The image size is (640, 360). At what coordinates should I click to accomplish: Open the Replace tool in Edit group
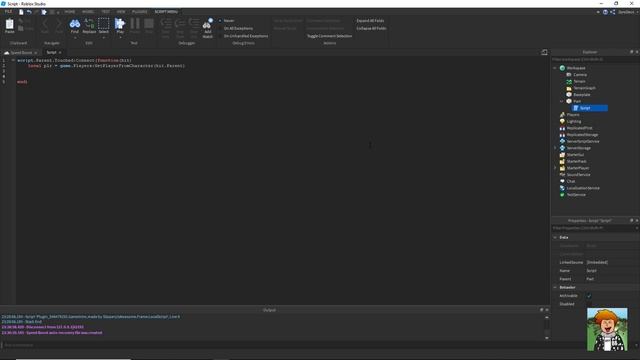pos(89,24)
